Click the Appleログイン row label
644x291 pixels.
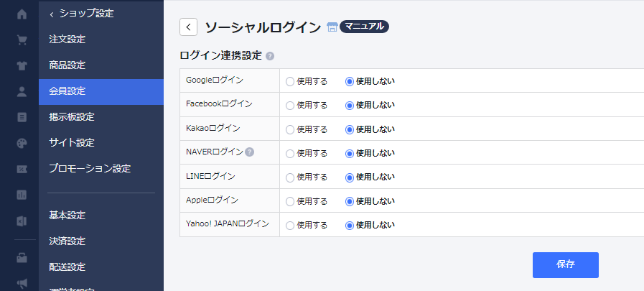pos(212,200)
